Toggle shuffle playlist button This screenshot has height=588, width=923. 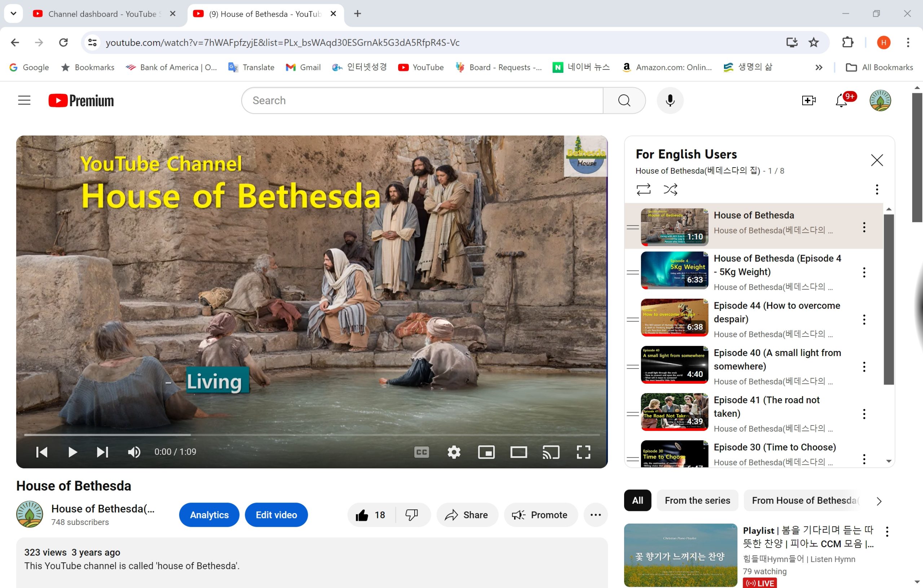[x=670, y=189]
